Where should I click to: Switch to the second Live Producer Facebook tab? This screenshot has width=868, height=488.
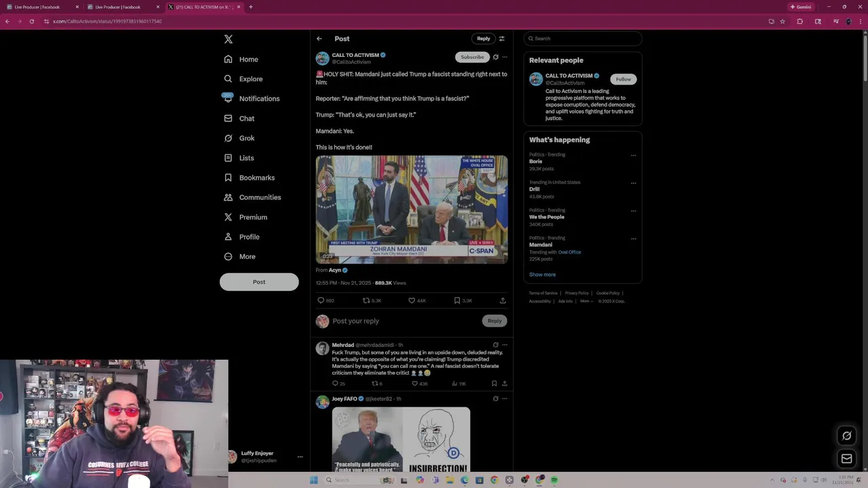point(122,7)
